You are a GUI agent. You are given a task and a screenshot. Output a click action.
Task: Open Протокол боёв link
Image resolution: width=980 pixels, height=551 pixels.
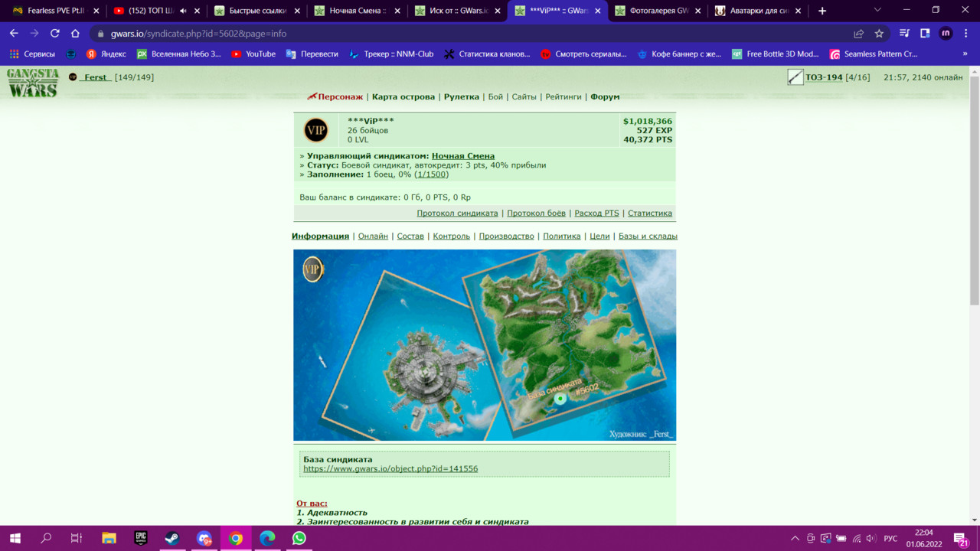536,213
